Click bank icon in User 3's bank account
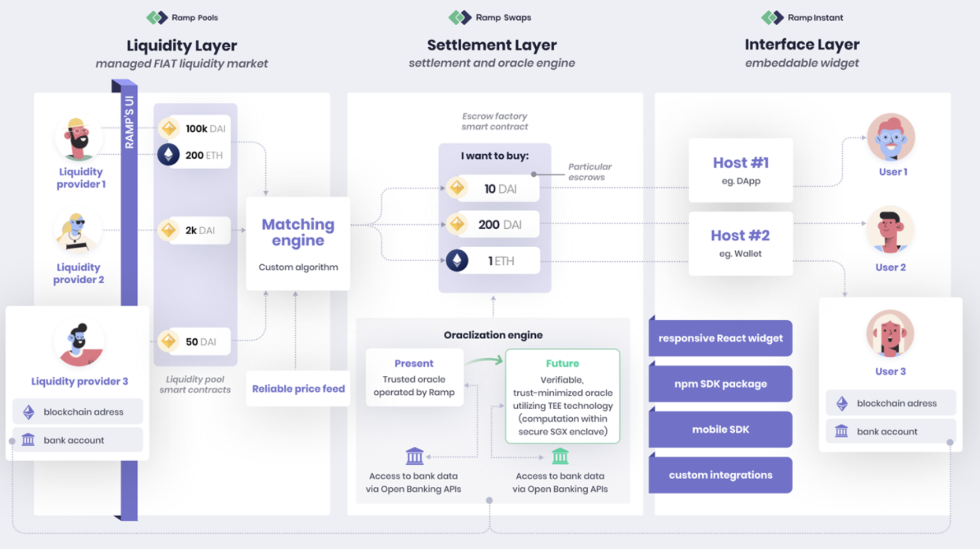Screen dimensions: 980x549 842,431
